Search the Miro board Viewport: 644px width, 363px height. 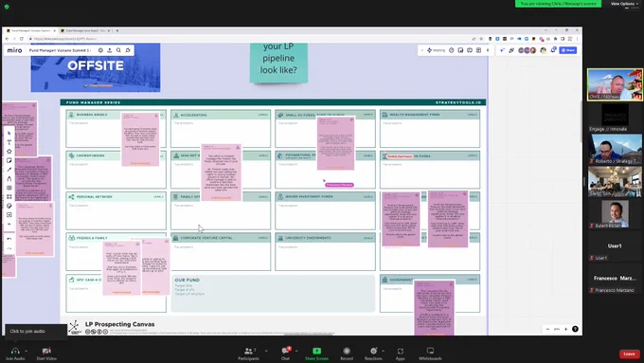118,50
